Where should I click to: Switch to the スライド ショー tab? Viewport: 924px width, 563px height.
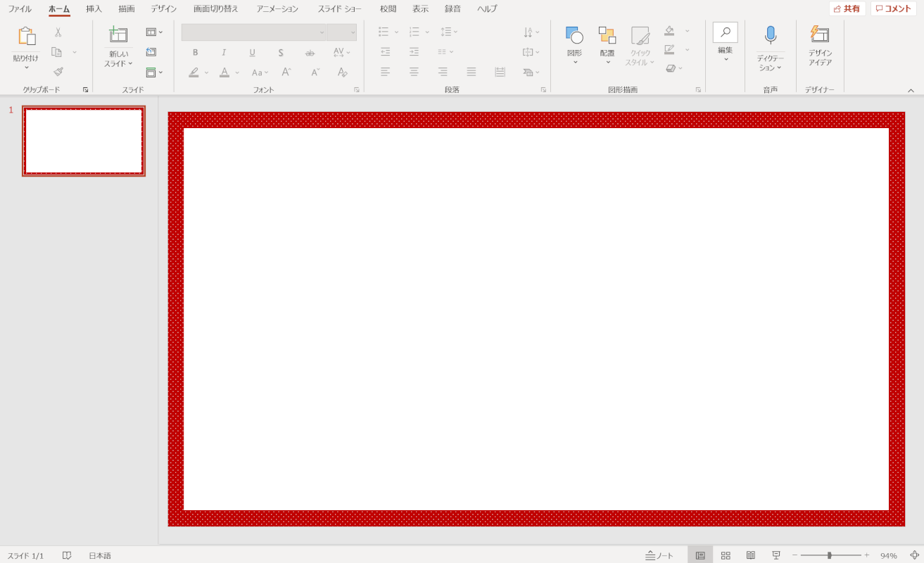pyautogui.click(x=339, y=9)
